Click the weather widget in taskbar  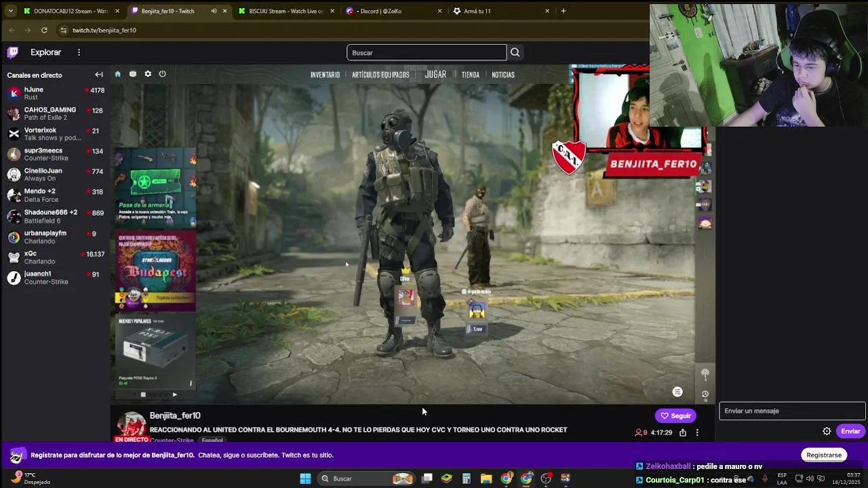point(31,479)
